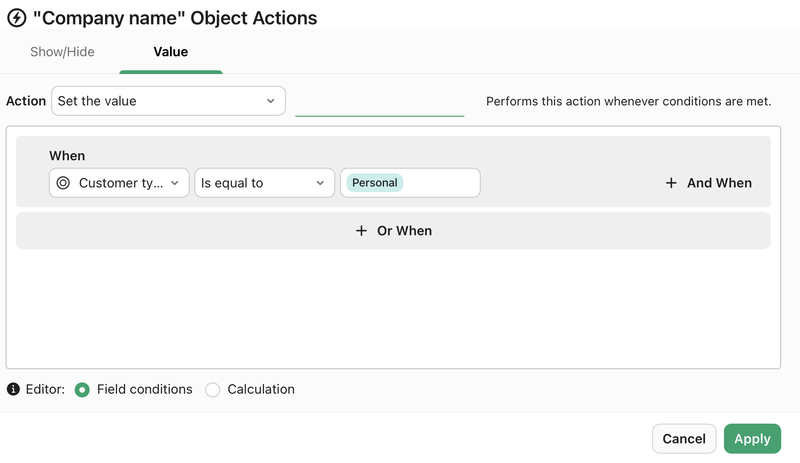Switch to the Show/Hide tab

62,52
